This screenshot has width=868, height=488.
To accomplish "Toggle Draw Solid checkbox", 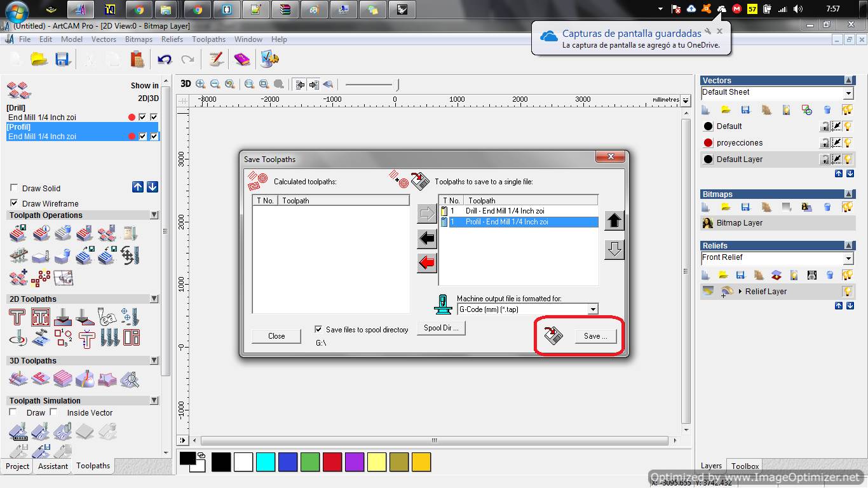I will [x=14, y=188].
